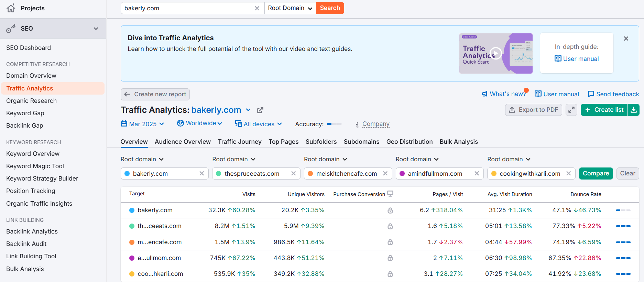Open Organic Research in sidebar

31,101
